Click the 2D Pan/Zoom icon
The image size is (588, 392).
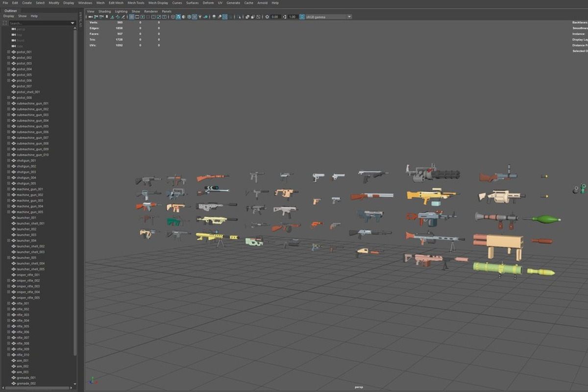point(118,17)
